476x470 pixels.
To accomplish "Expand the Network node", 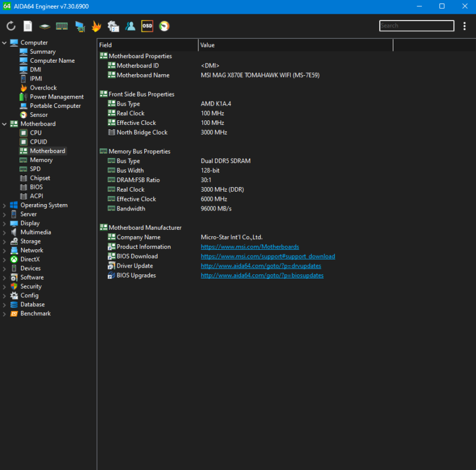I will (4, 250).
